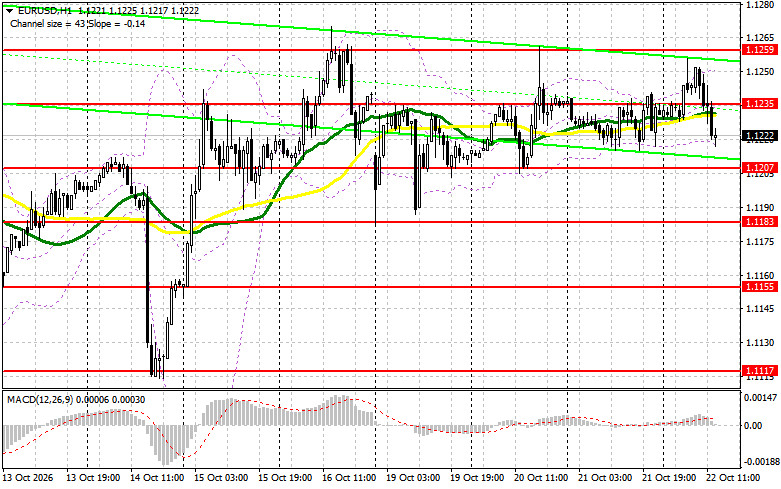Image resolution: width=781 pixels, height=489 pixels.
Task: Click the EURUSD,H1 chart title text
Action: pyautogui.click(x=44, y=10)
